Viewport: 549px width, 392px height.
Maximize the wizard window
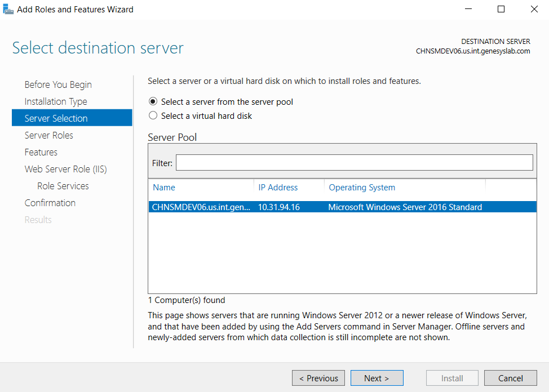point(501,9)
